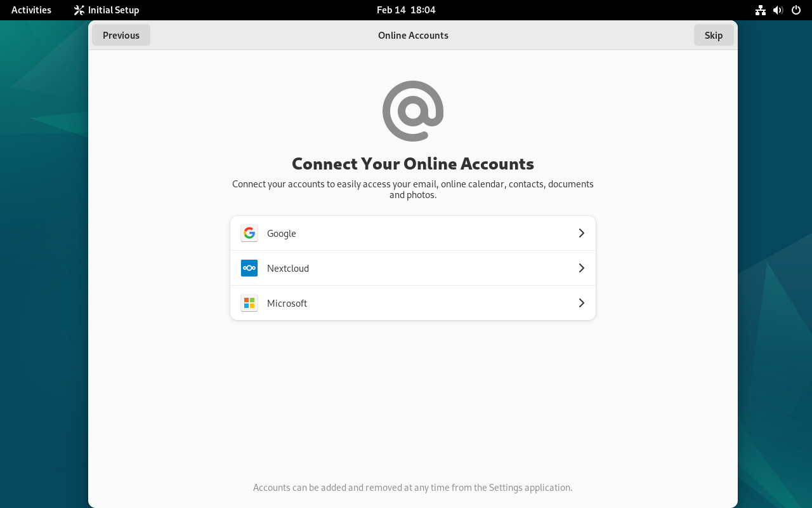This screenshot has height=508, width=812.
Task: Click the Initial Setup tools icon
Action: pos(79,10)
